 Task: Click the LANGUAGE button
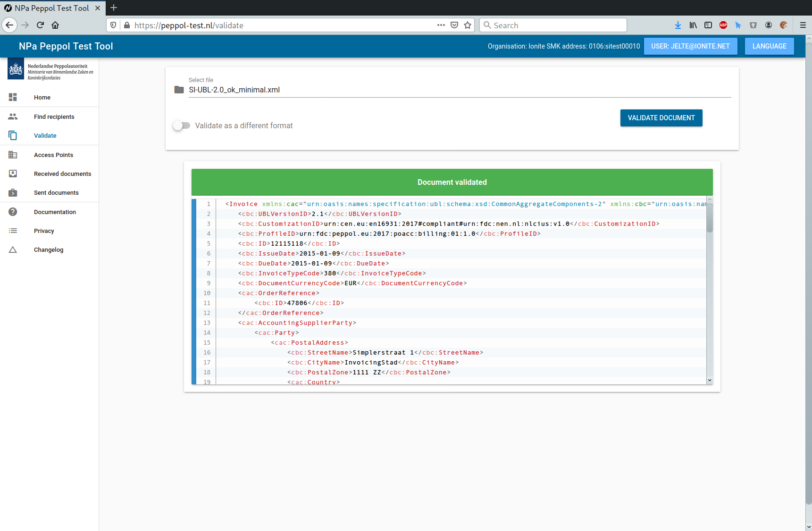coord(769,46)
